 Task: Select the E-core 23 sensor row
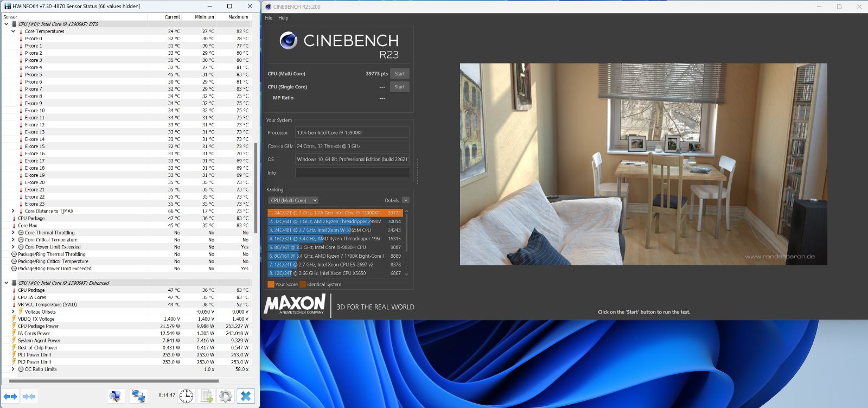coord(127,204)
